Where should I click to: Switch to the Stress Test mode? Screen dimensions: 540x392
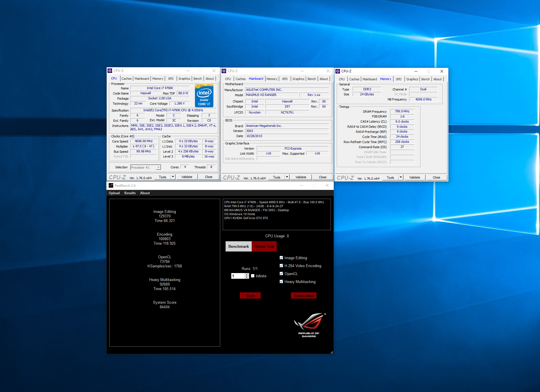264,246
